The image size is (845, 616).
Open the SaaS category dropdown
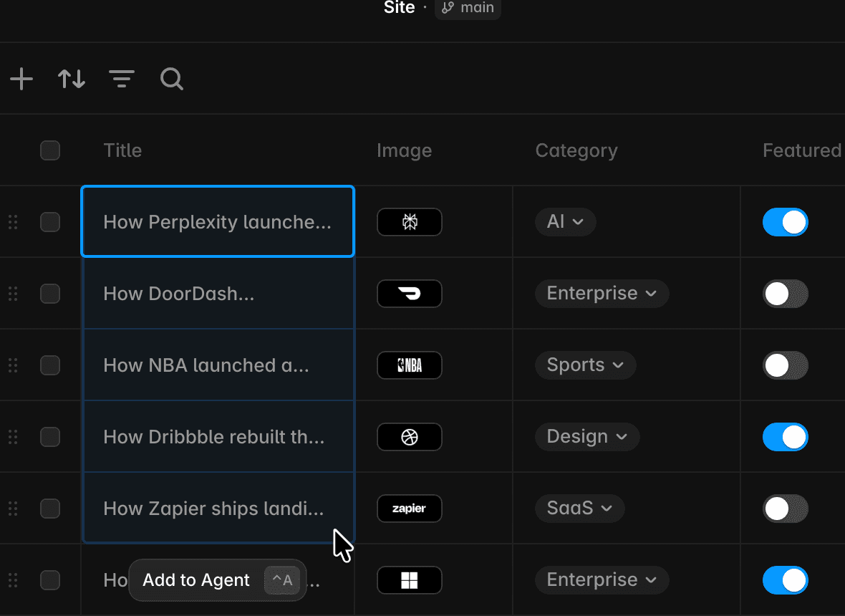click(580, 509)
